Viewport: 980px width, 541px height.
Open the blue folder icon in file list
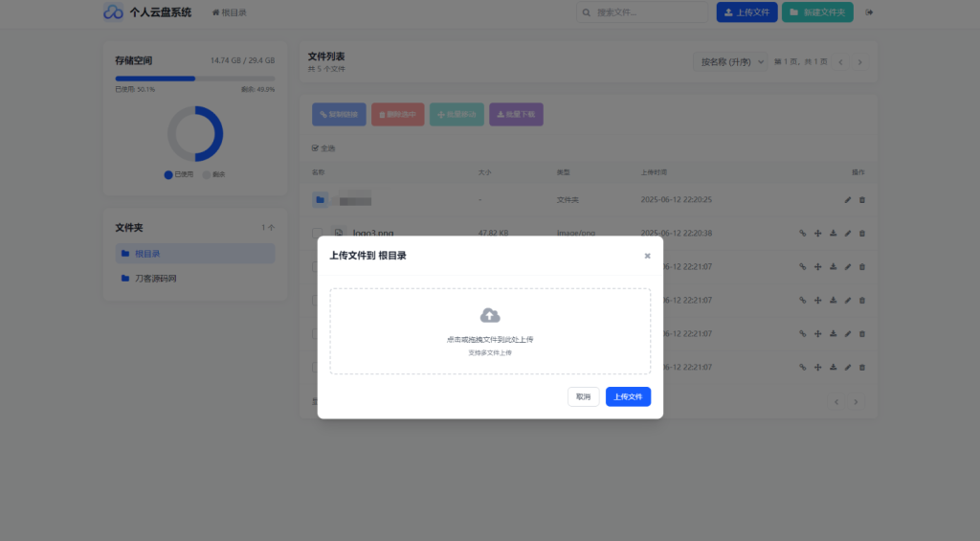point(320,200)
